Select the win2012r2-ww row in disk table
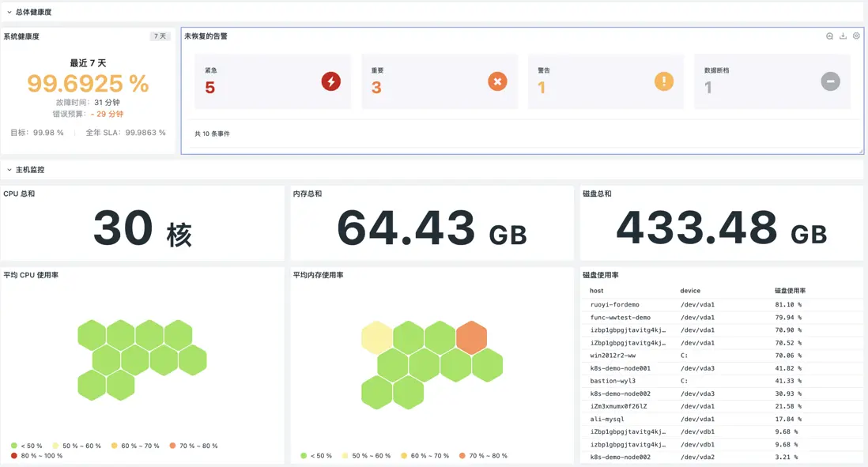The image size is (868, 467). pyautogui.click(x=613, y=356)
